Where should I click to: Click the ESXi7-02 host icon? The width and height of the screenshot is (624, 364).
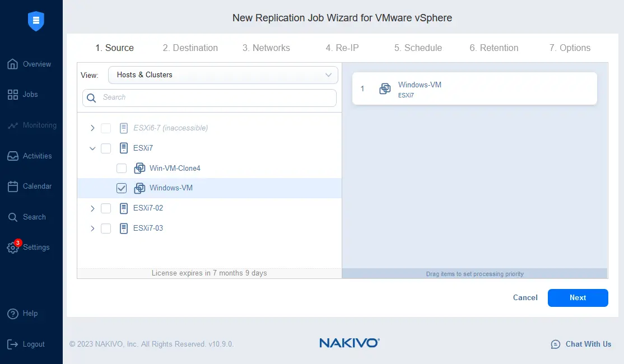pos(124,208)
